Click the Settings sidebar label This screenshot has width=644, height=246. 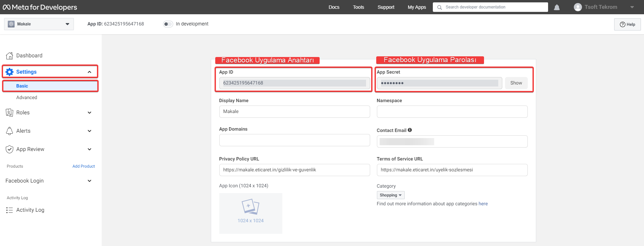(x=26, y=72)
